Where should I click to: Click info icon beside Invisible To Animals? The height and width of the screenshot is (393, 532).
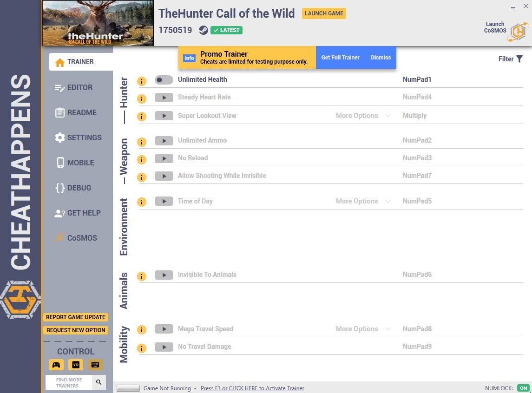[x=142, y=276]
